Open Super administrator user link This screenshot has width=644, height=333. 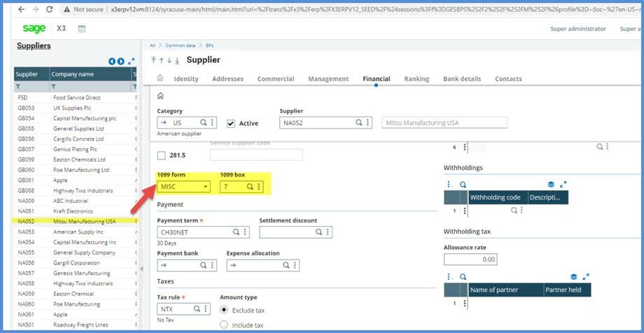tap(578, 29)
